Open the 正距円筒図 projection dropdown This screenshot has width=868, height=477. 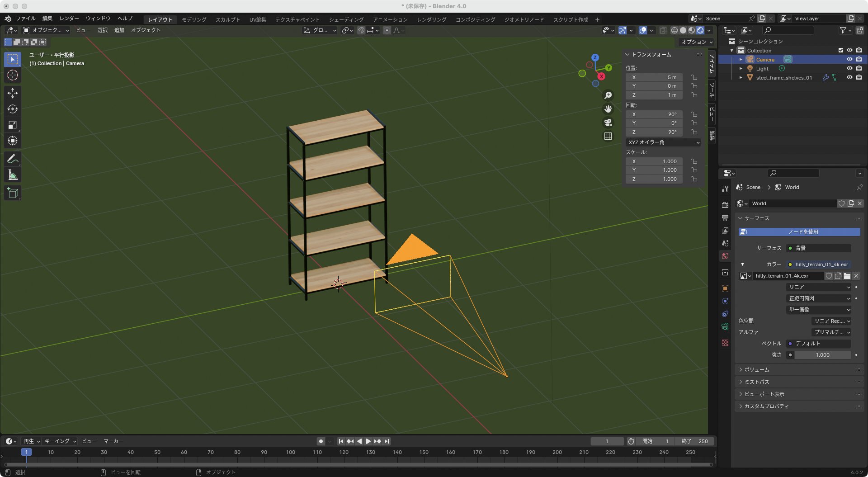(819, 298)
